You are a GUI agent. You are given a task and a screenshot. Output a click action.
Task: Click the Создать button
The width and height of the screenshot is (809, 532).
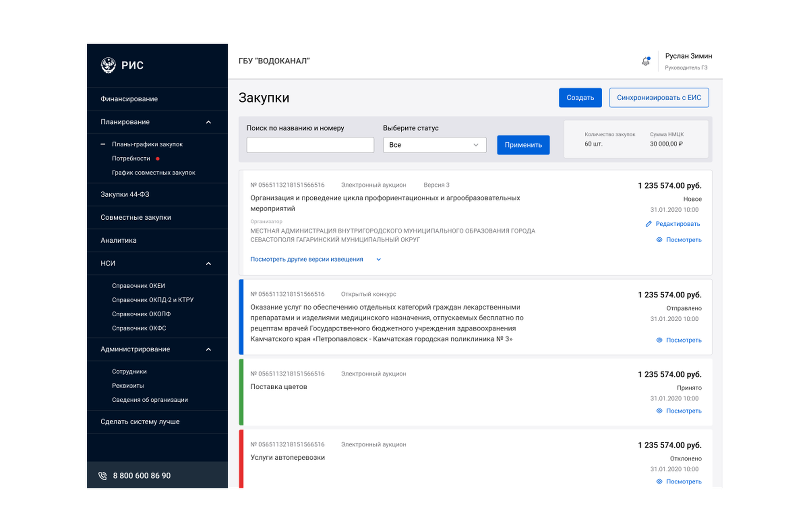coord(580,98)
